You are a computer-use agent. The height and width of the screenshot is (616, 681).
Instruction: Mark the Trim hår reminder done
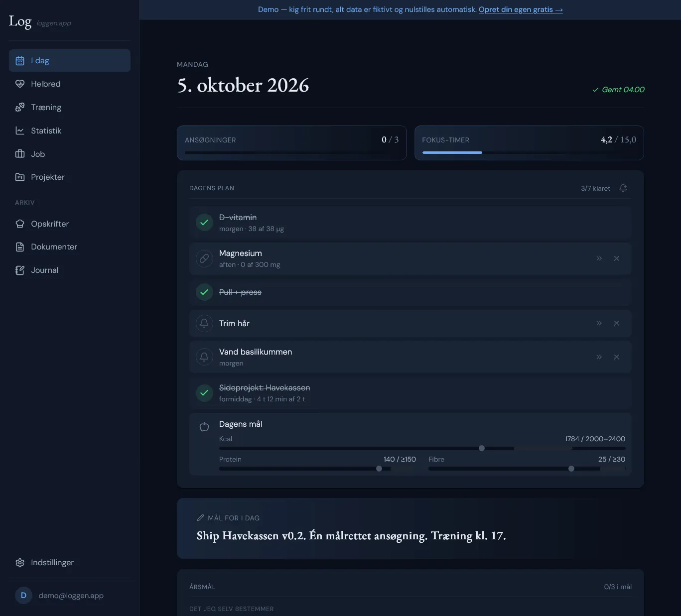pos(204,323)
